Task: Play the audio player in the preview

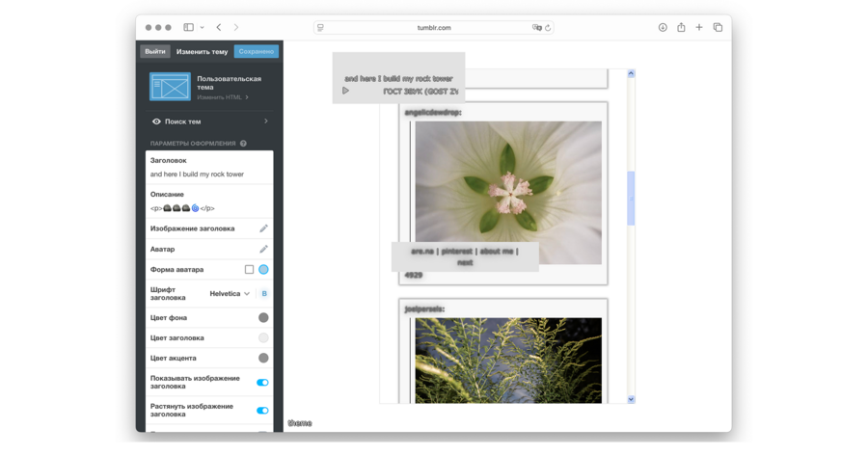Action: [x=346, y=91]
